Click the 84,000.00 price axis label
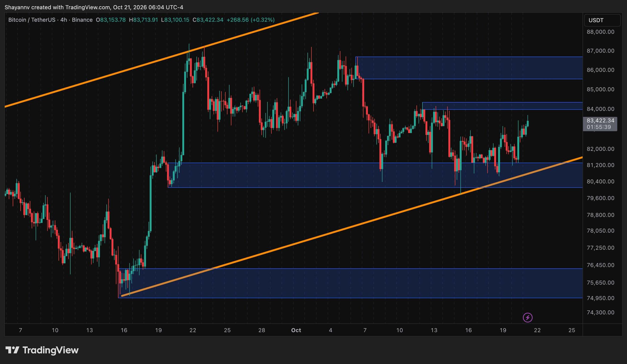 [600, 109]
